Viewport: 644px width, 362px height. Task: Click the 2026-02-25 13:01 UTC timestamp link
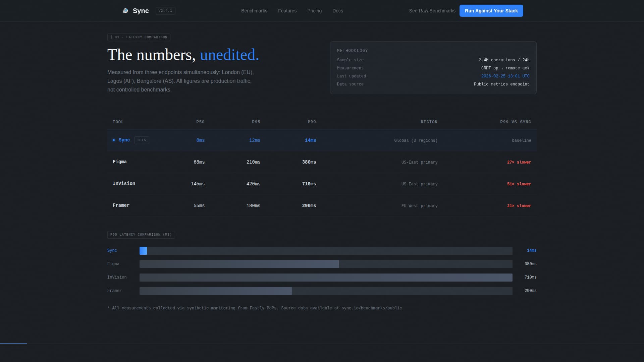coord(505,76)
